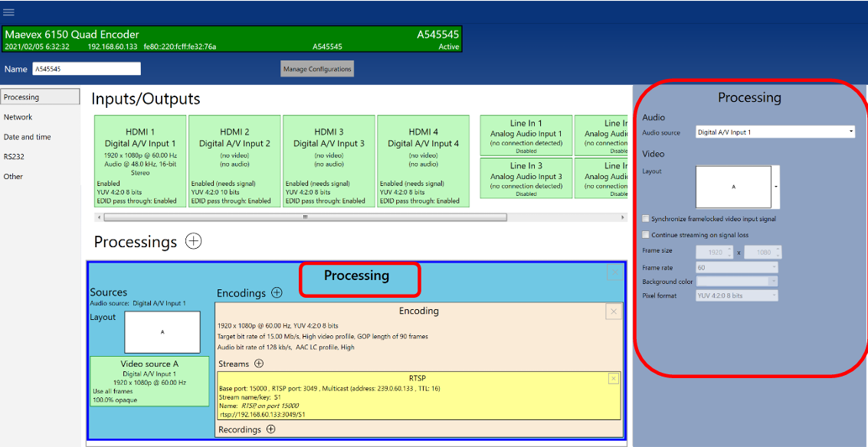The height and width of the screenshot is (447, 868).
Task: Add an encoding with the Encodings plus icon
Action: coord(277,293)
